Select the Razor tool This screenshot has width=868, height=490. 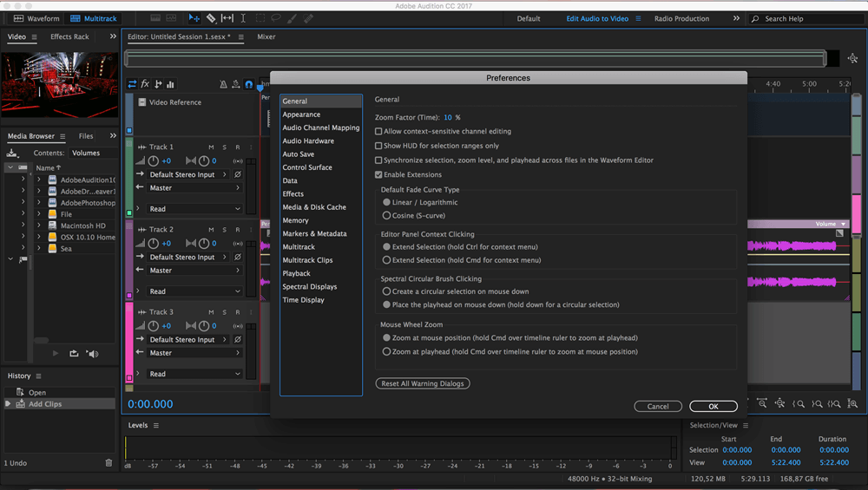(211, 18)
